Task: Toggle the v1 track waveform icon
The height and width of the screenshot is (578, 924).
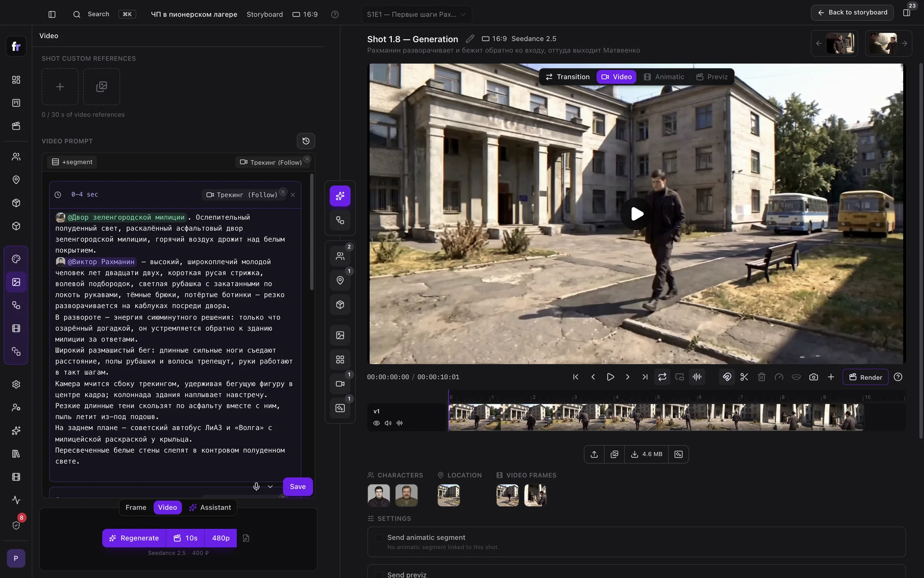Action: tap(400, 423)
